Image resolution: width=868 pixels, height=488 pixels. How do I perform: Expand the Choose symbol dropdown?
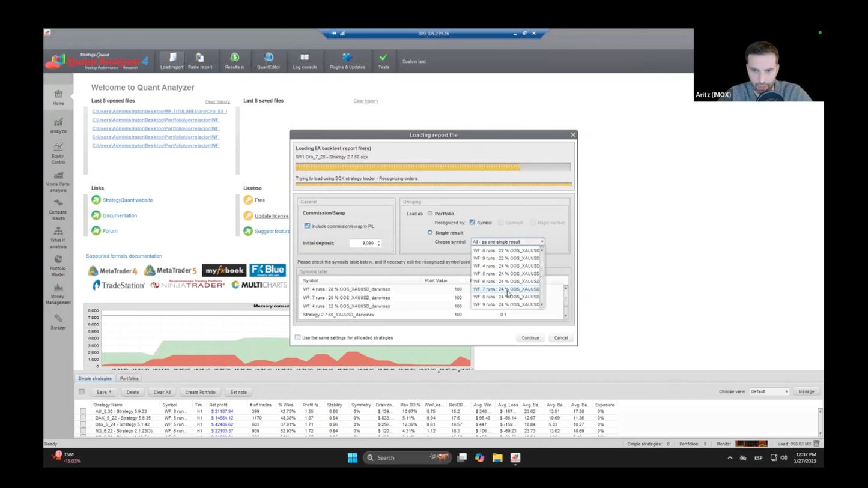(542, 242)
